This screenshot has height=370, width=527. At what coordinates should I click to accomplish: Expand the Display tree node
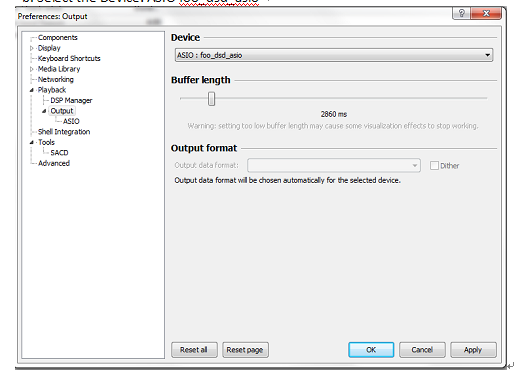[x=32, y=48]
